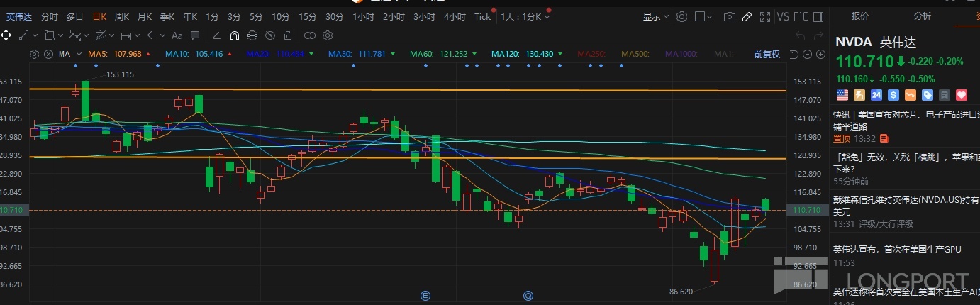Open the 报价 quote tab
Screen dimensions: 980x305
pyautogui.click(x=860, y=16)
